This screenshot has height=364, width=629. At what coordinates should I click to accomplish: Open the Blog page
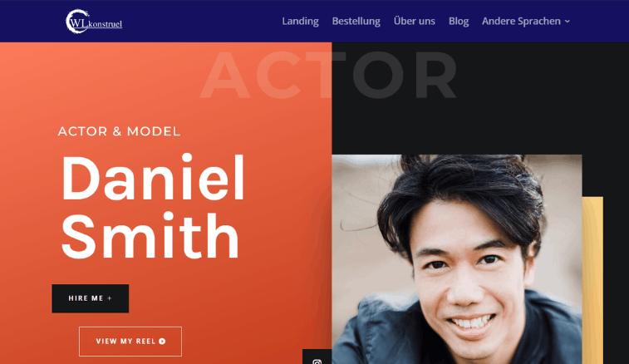459,21
